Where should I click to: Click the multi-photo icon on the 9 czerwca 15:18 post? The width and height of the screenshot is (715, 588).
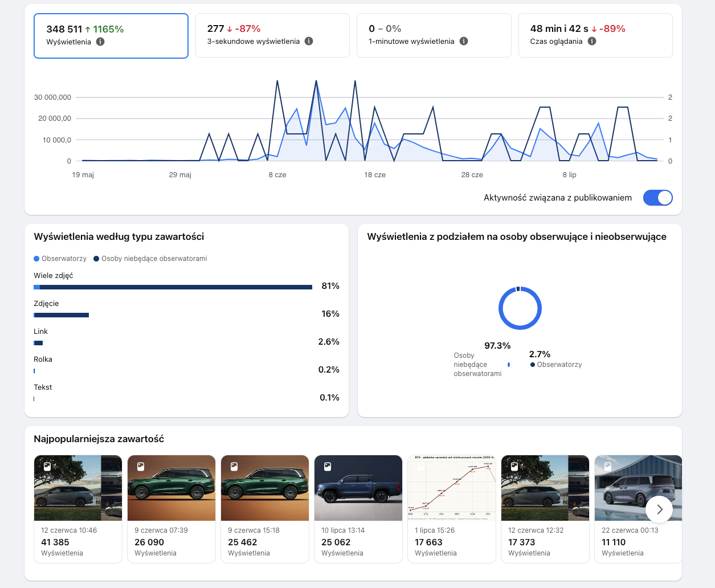click(x=234, y=466)
